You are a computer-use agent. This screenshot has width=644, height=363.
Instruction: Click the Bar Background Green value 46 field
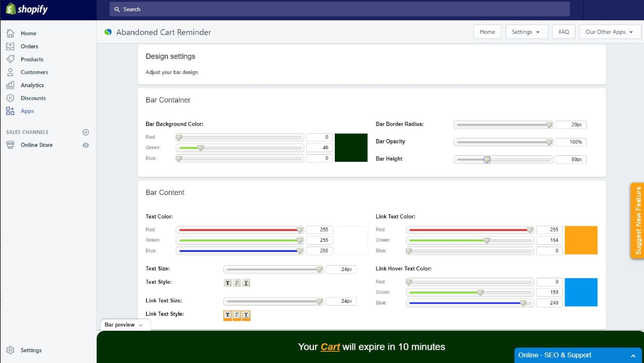pyautogui.click(x=319, y=147)
